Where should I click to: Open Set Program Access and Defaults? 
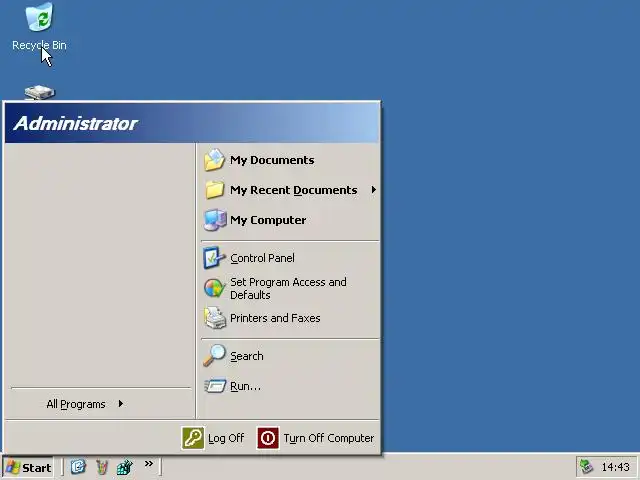pos(290,288)
